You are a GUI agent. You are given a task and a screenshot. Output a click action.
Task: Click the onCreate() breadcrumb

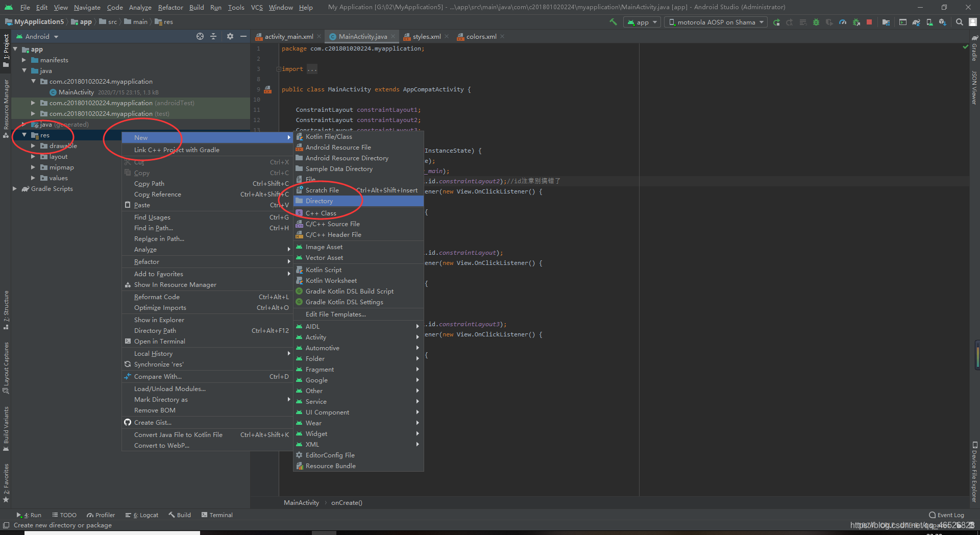click(347, 503)
